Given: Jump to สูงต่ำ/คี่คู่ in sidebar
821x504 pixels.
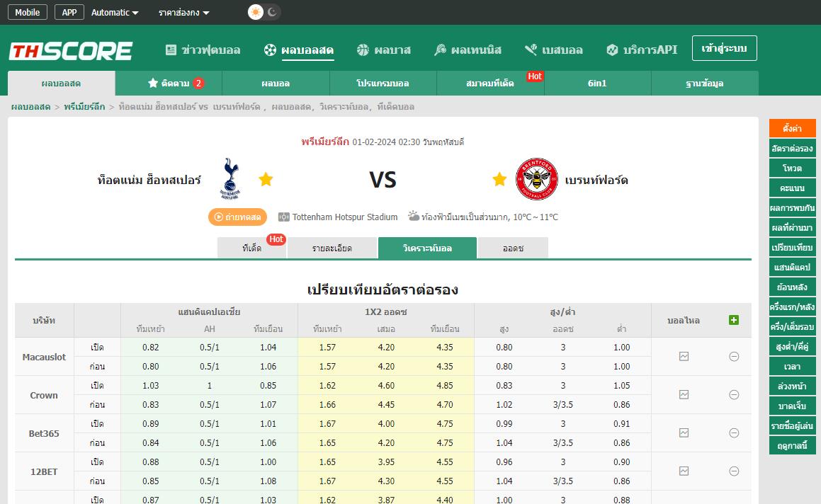Looking at the screenshot, I should pyautogui.click(x=792, y=346).
